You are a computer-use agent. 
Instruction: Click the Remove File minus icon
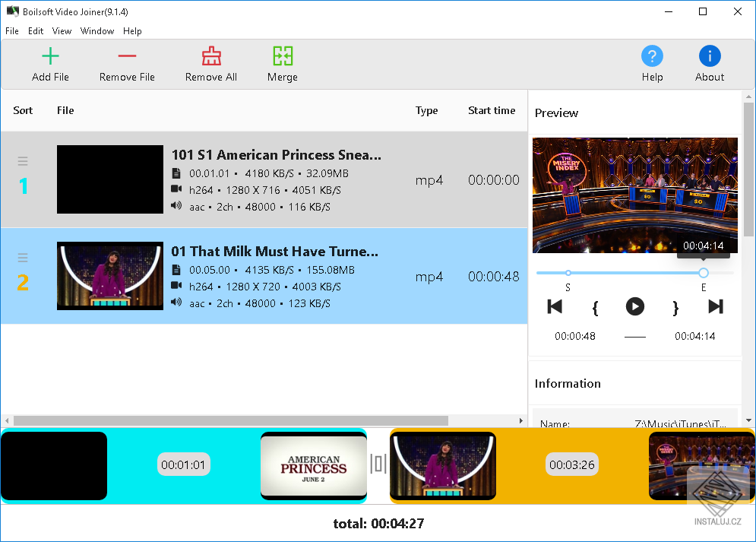[x=127, y=56]
